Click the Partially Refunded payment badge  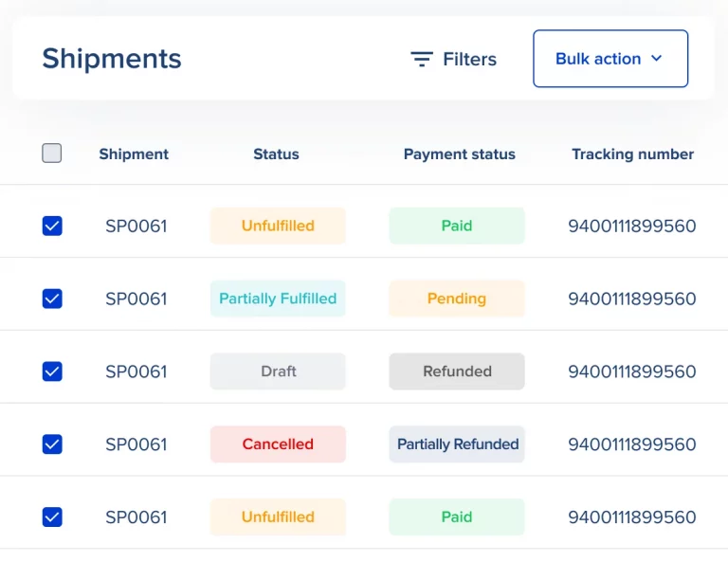click(x=457, y=444)
